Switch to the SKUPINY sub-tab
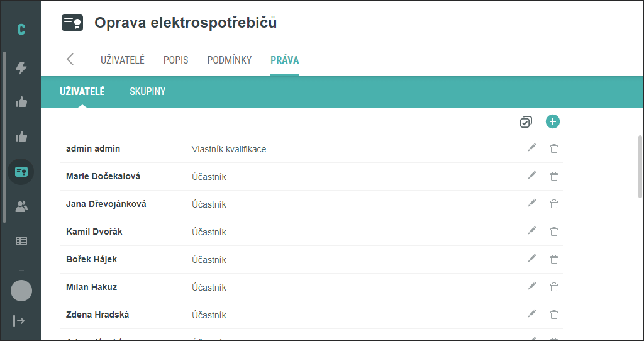The width and height of the screenshot is (644, 341). 147,91
